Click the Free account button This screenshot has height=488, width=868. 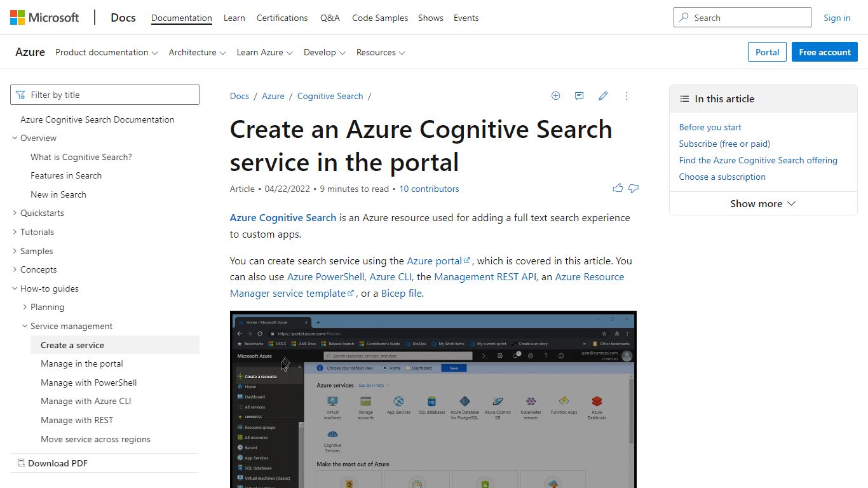(x=825, y=52)
